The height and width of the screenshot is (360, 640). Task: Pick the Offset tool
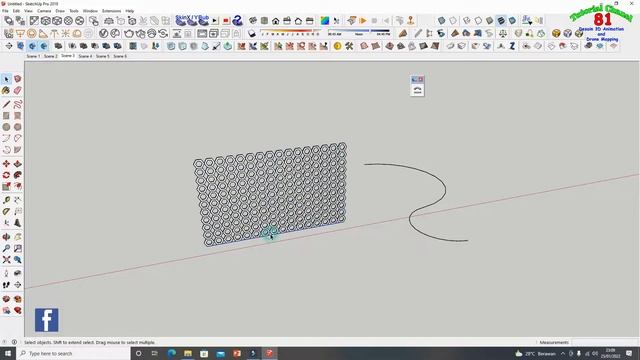pos(18,187)
